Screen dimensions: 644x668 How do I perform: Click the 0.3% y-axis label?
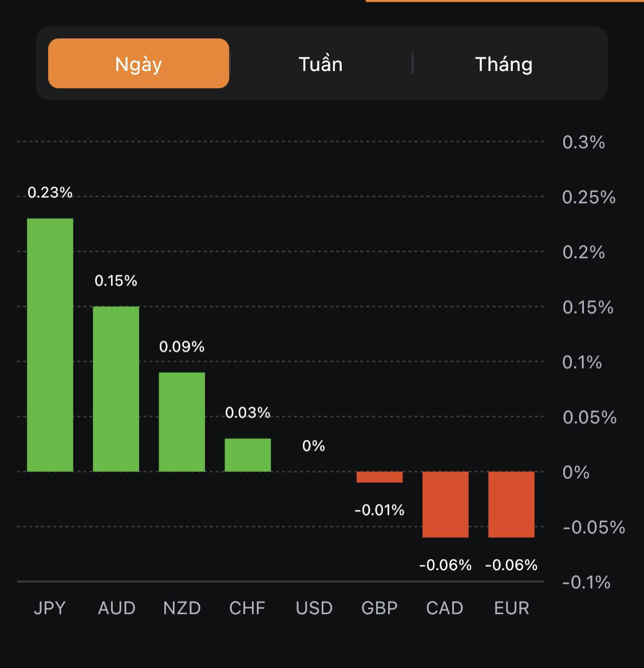583,142
